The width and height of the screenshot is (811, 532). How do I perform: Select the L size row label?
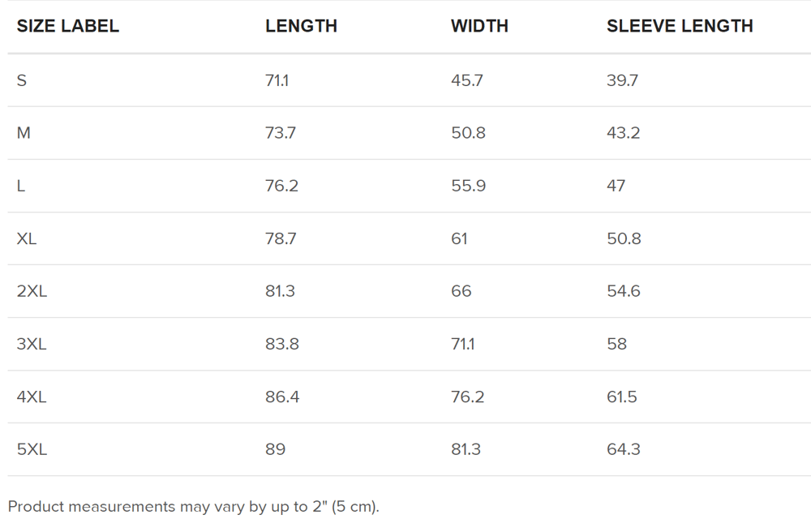coord(21,186)
